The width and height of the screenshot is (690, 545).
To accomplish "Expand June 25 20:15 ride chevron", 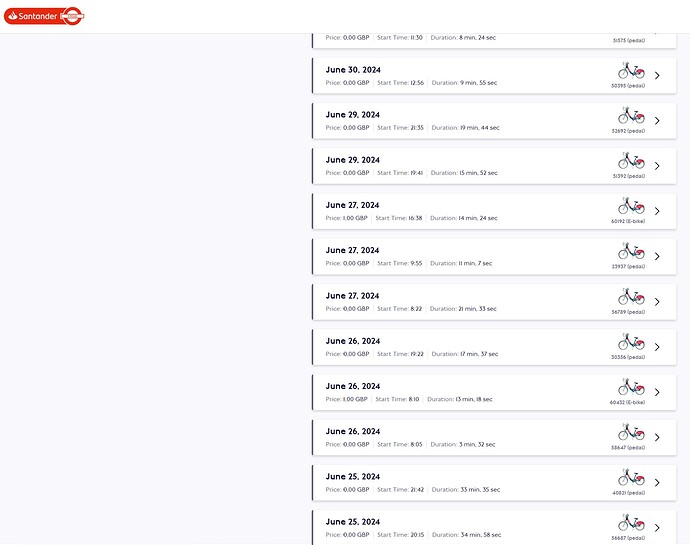I will pos(657,528).
